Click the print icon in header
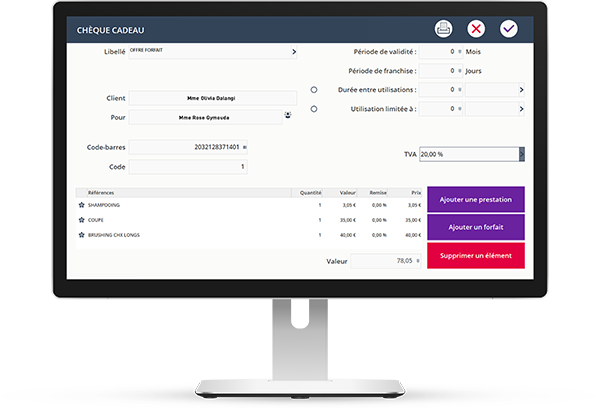This screenshot has height=408, width=600. pos(443,29)
